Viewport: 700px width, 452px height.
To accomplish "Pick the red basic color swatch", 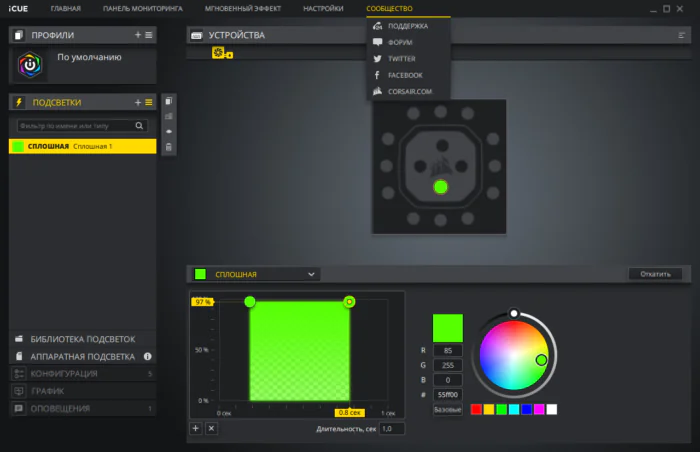I will tap(476, 409).
